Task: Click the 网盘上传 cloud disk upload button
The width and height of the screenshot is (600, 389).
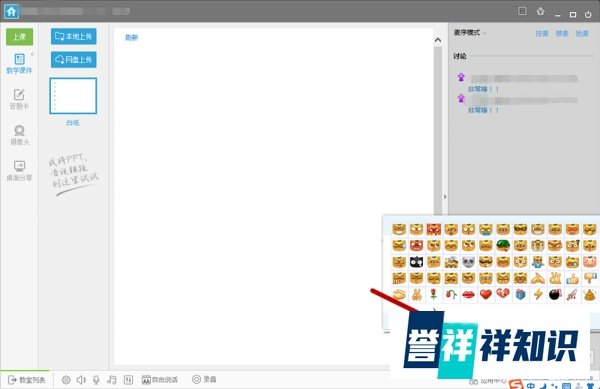Action: (73, 59)
